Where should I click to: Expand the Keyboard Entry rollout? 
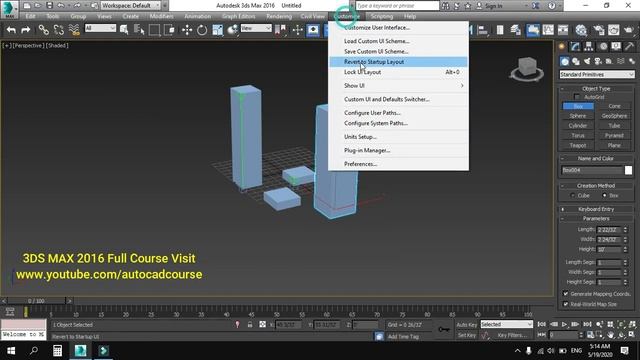(x=596, y=209)
